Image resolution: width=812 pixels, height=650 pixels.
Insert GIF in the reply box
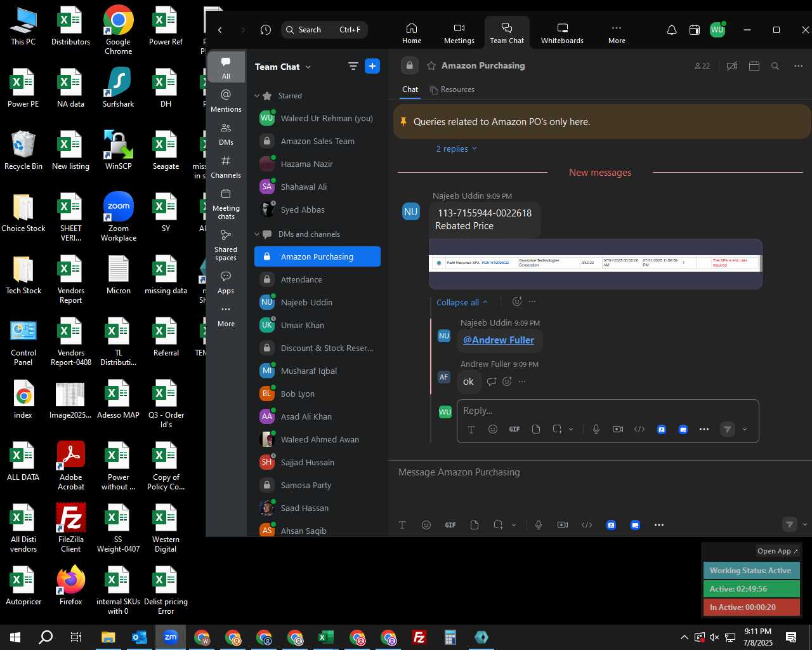(514, 429)
